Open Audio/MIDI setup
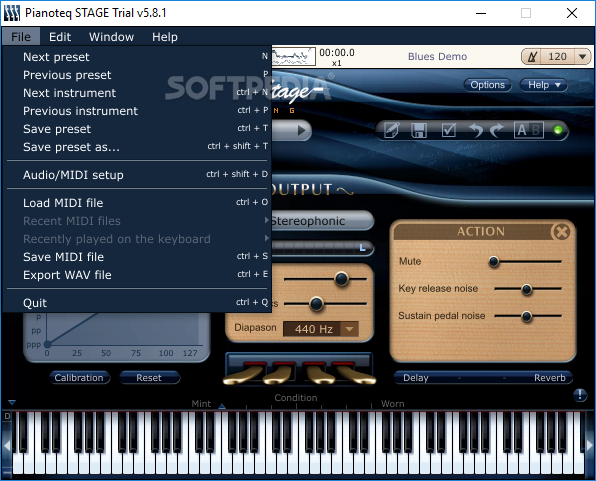This screenshot has width=596, height=481. pos(137,175)
